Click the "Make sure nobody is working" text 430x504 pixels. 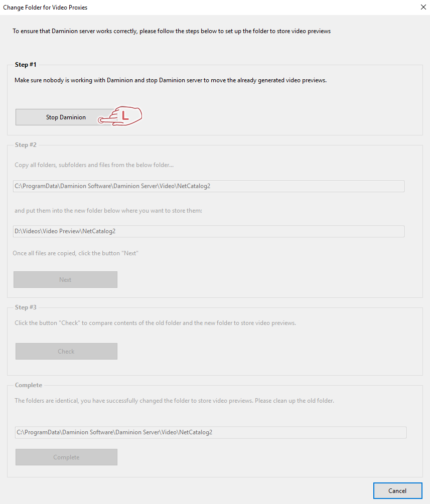tap(171, 80)
